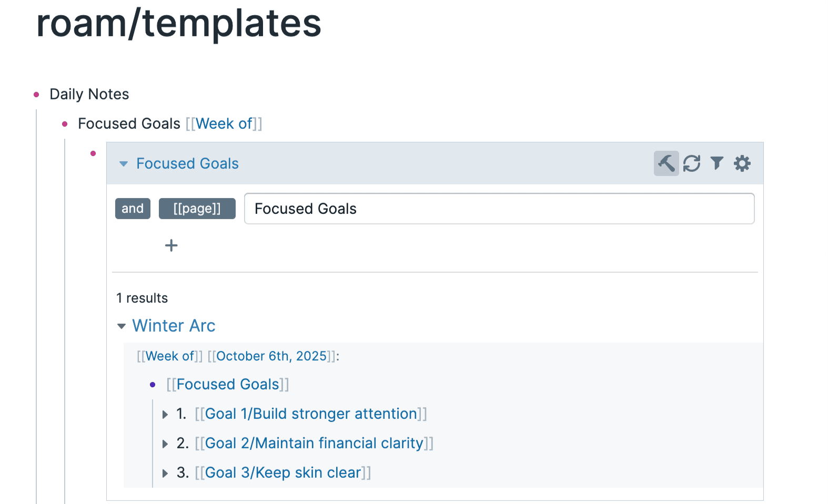
Task: Collapse the Focused Goals query block
Action: click(x=124, y=164)
